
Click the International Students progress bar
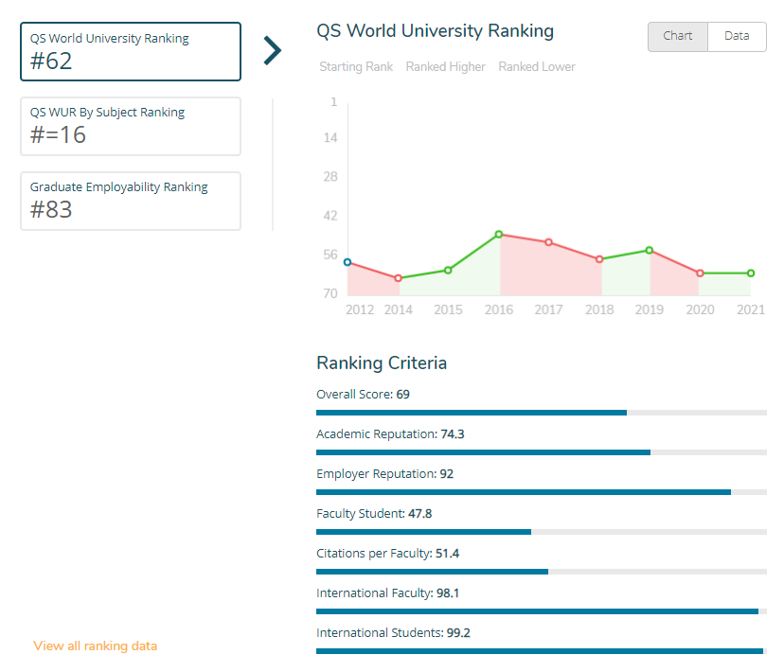pyautogui.click(x=542, y=651)
